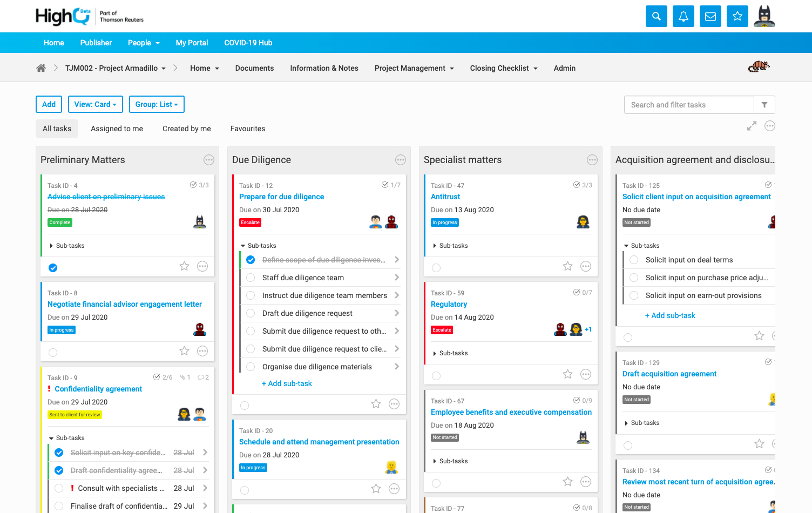812x513 pixels.
Task: Open 'Negotiate financial advisor engagement letter' task
Action: point(125,304)
